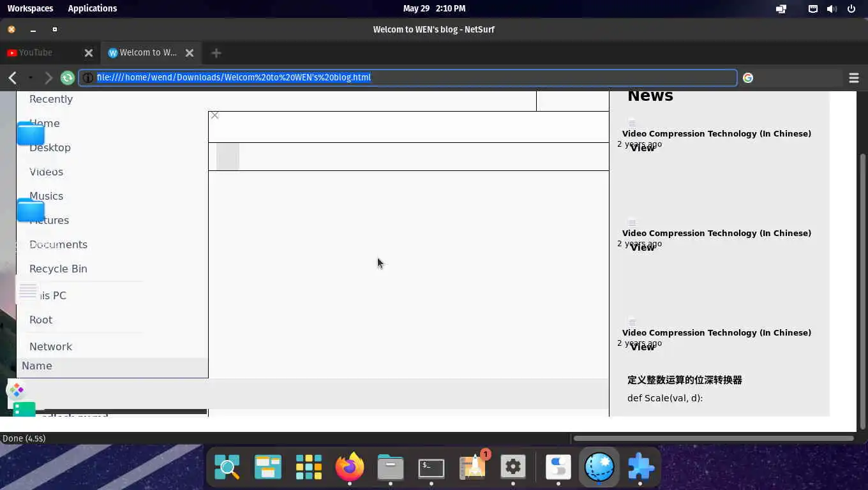Click the Network sidebar entry
This screenshot has width=868, height=490.
pyautogui.click(x=50, y=346)
